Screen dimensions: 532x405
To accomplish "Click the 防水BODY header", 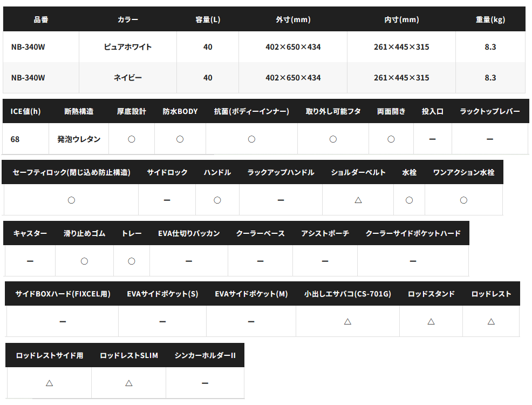I will pos(180,111).
